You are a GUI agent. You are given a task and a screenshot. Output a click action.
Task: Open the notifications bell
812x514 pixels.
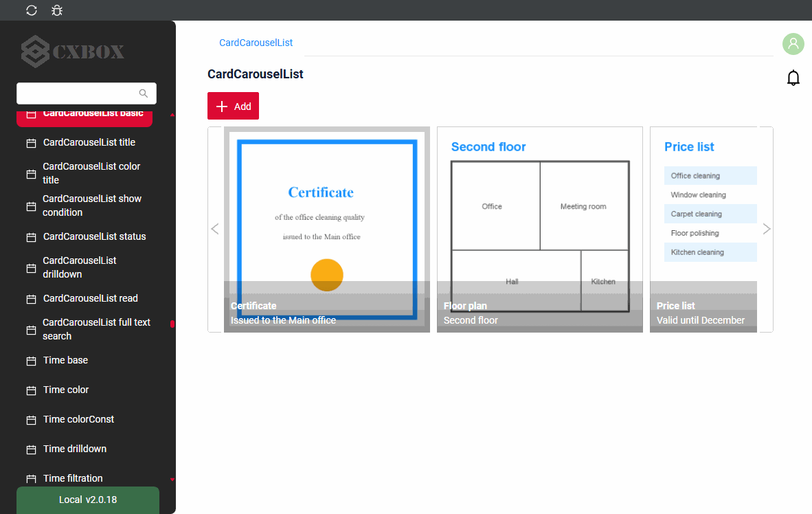coord(793,78)
